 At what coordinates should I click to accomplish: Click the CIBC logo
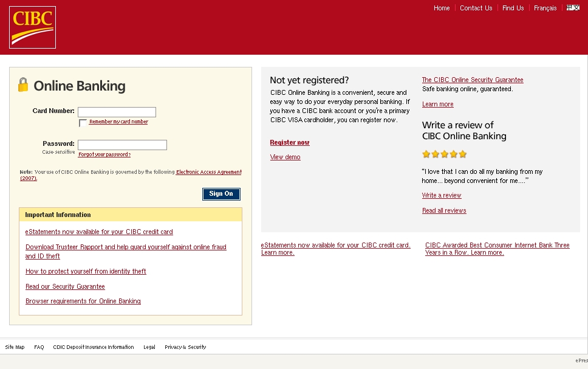coord(32,27)
